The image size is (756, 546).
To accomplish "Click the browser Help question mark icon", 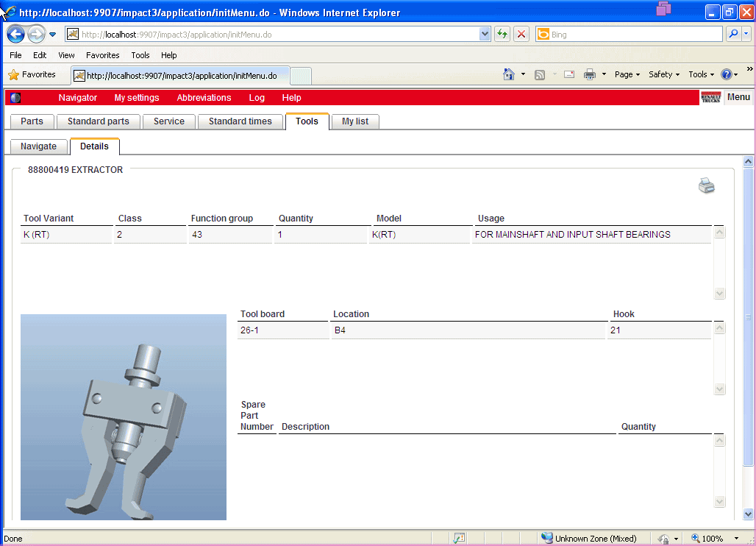I will 727,74.
